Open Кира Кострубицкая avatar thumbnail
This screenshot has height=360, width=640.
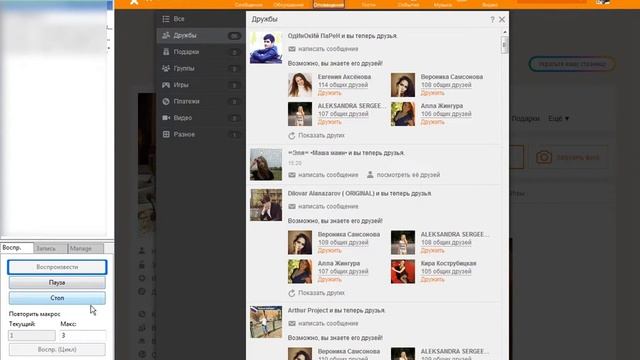[403, 271]
